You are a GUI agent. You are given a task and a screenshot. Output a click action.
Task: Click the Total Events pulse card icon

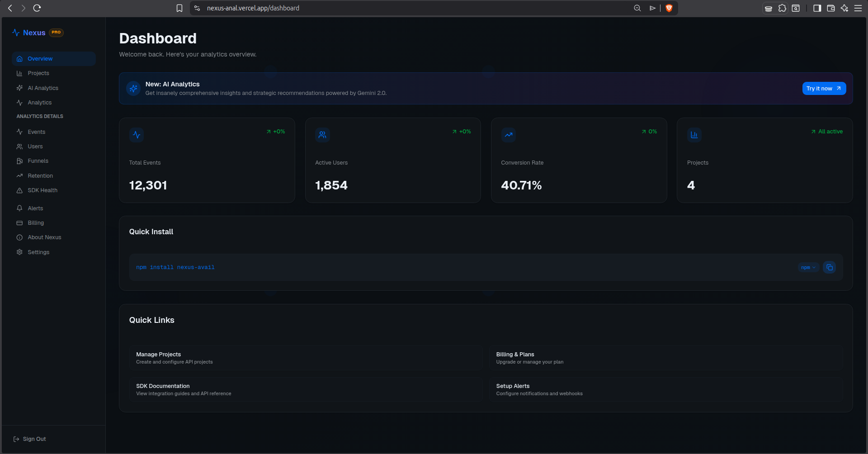[x=137, y=135]
